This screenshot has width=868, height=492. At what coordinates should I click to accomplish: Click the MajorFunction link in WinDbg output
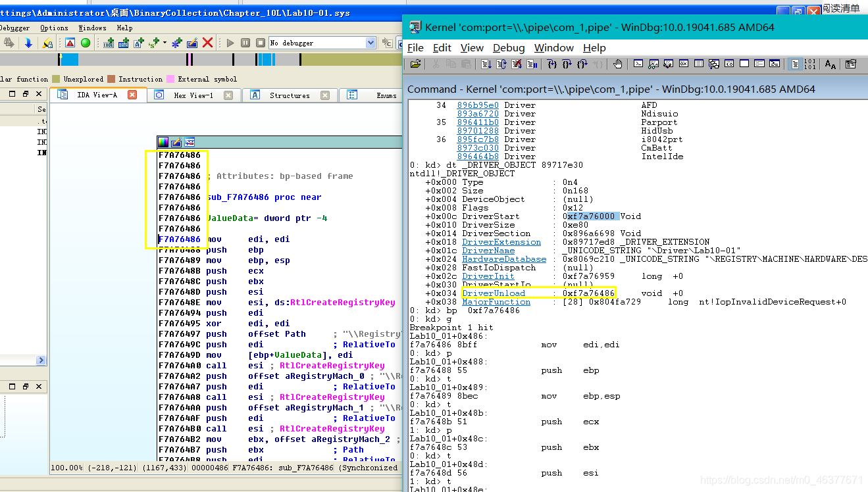click(x=496, y=302)
